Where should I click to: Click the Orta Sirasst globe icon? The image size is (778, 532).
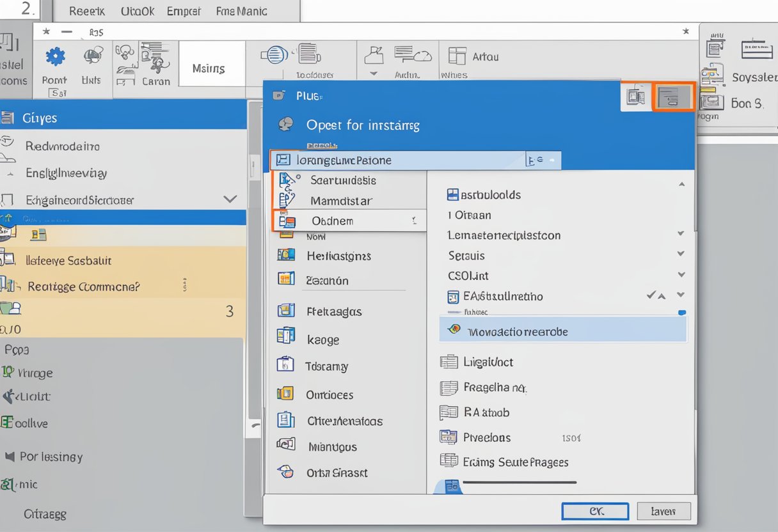coord(286,473)
